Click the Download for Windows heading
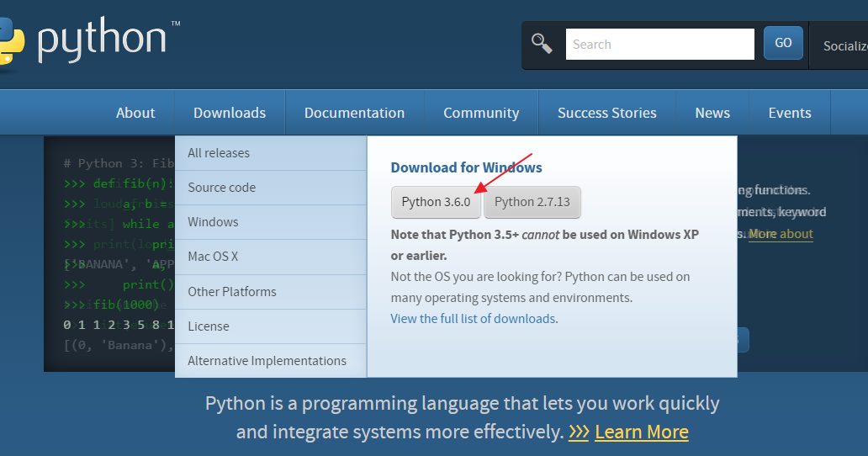This screenshot has width=868, height=456. coord(466,167)
